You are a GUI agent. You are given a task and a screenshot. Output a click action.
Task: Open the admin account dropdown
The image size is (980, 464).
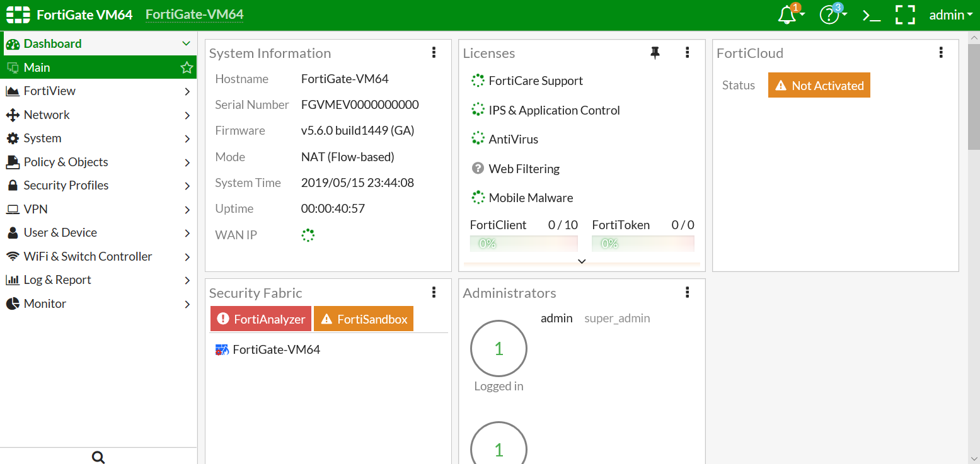pyautogui.click(x=950, y=14)
